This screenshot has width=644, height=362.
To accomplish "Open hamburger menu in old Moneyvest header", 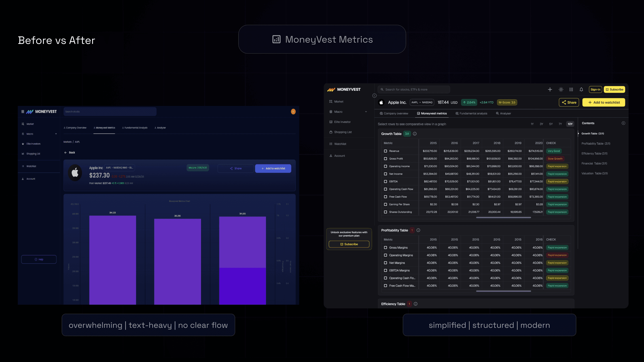I will pos(23,112).
